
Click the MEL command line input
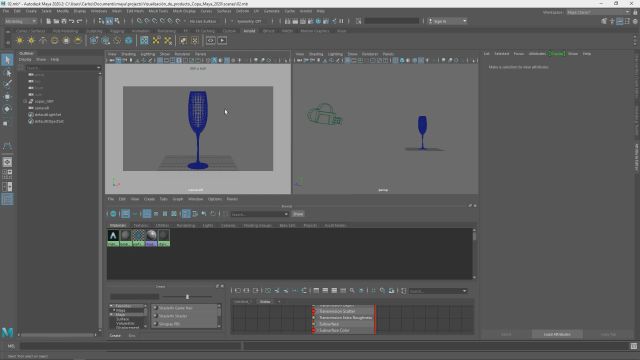(x=131, y=346)
